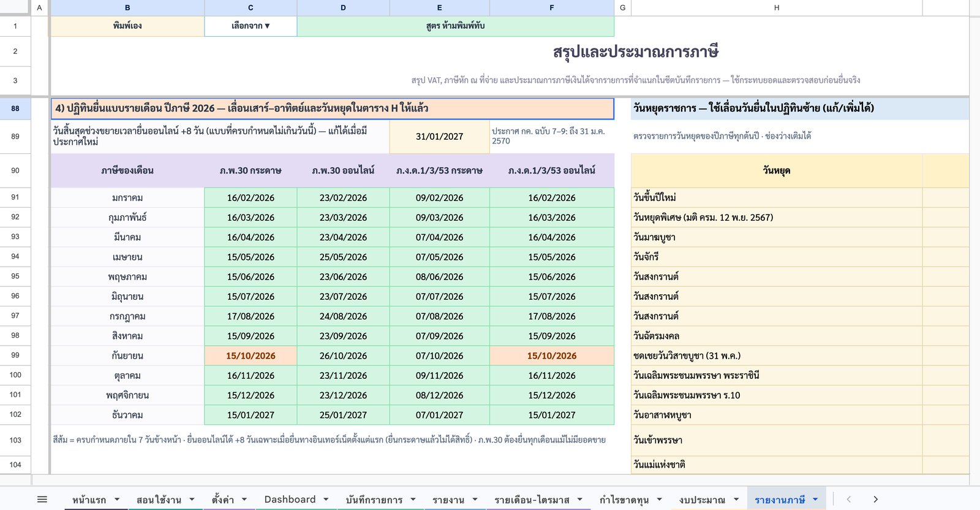Click orange 15/10/2026 in ภ.ง.ด.1/3/53 ออนไลน์ column
This screenshot has width=980, height=510.
(x=552, y=356)
